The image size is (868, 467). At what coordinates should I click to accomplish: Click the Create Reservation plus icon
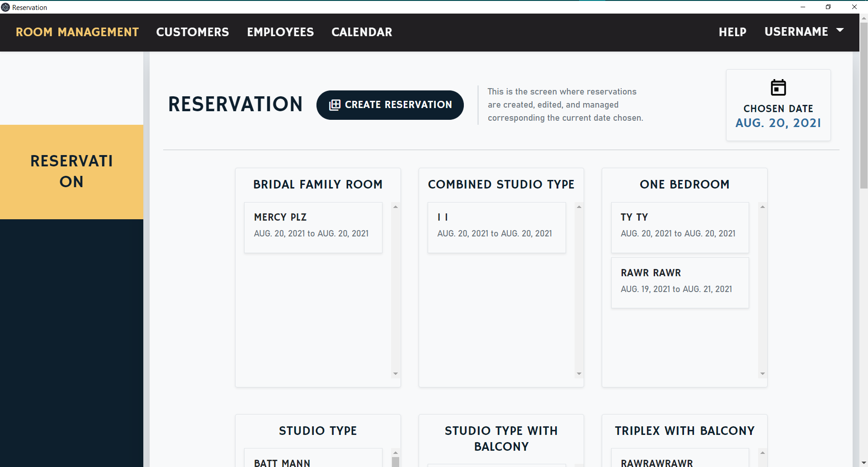tap(335, 105)
